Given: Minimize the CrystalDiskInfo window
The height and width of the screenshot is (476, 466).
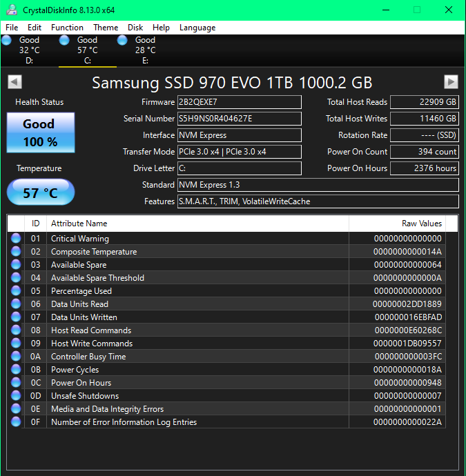Looking at the screenshot, I should pos(386,10).
